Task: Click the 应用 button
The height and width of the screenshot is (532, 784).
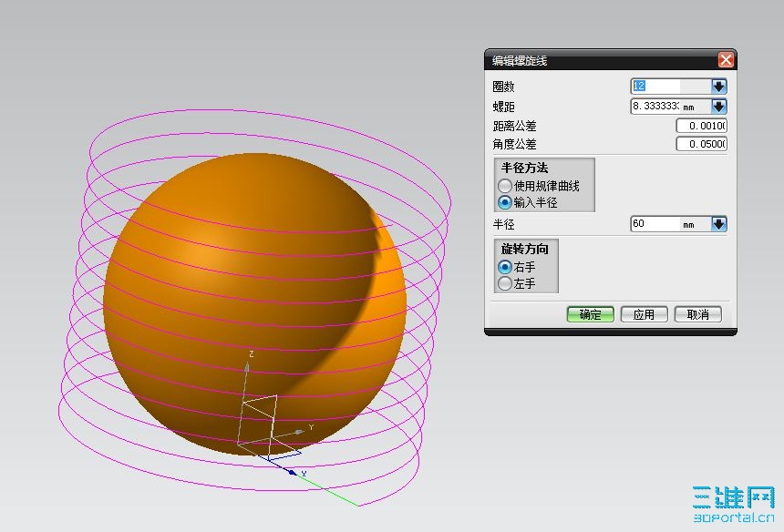Action: 644,314
